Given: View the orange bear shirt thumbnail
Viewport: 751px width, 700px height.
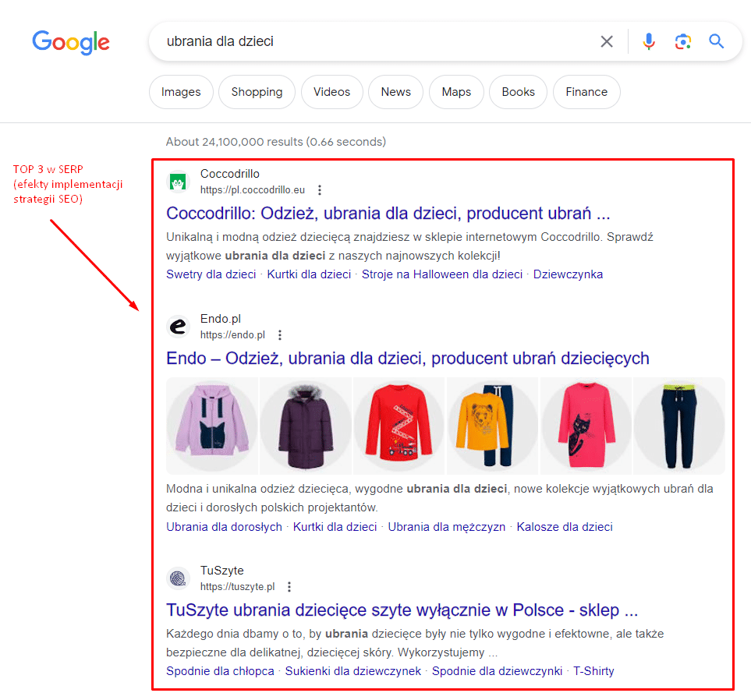Looking at the screenshot, I should click(493, 426).
